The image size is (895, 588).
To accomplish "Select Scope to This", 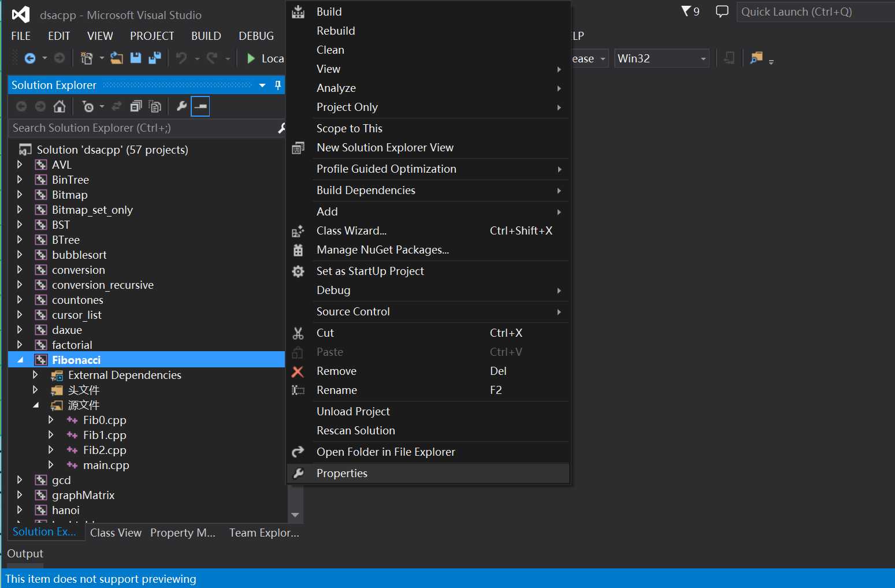I will click(428, 128).
